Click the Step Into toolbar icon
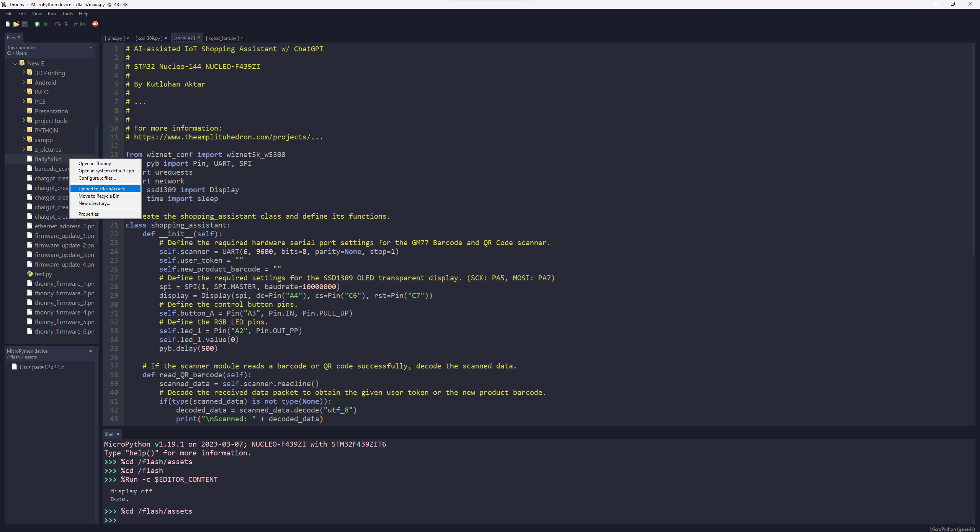Viewport: 980px width, 532px height. point(66,24)
